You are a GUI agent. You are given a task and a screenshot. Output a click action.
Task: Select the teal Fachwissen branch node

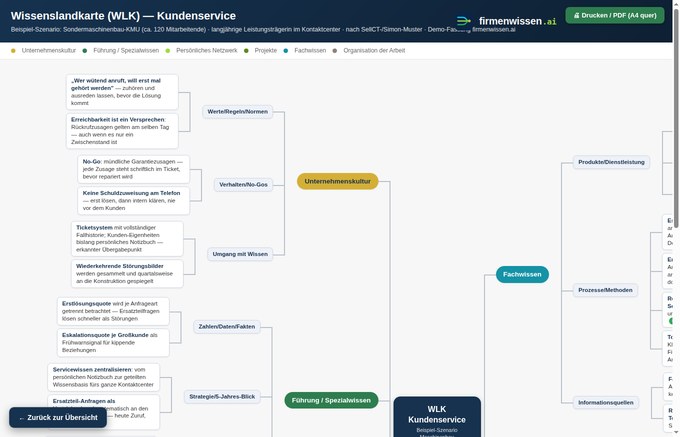[x=522, y=274]
